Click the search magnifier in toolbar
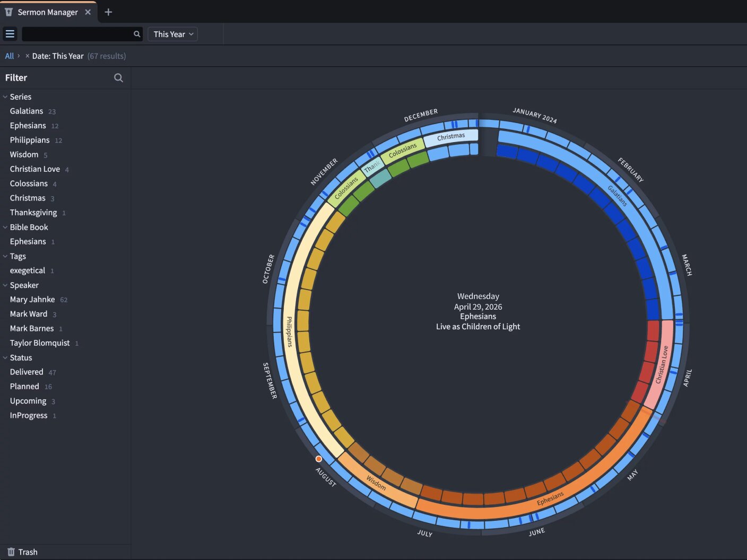The height and width of the screenshot is (560, 747). 137,34
